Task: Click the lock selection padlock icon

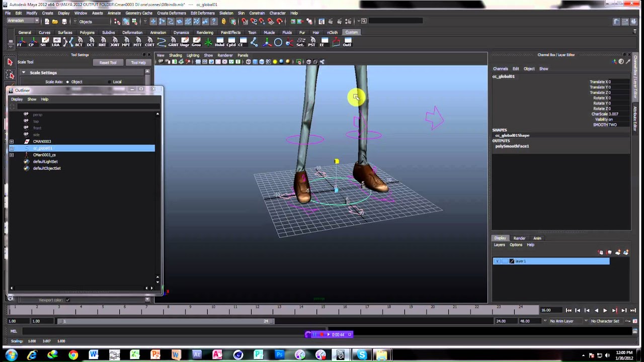Action: (x=224, y=21)
